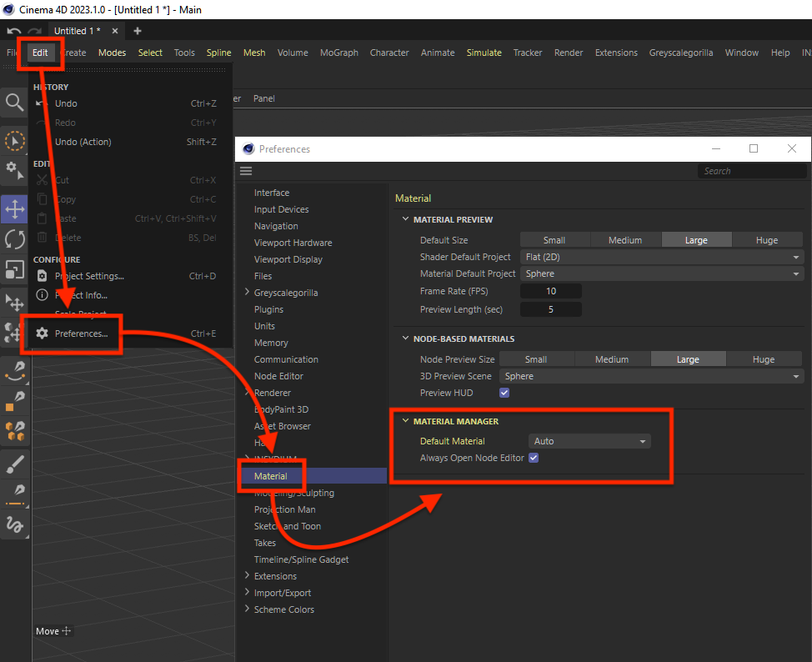Open the Render menu

[x=569, y=53]
